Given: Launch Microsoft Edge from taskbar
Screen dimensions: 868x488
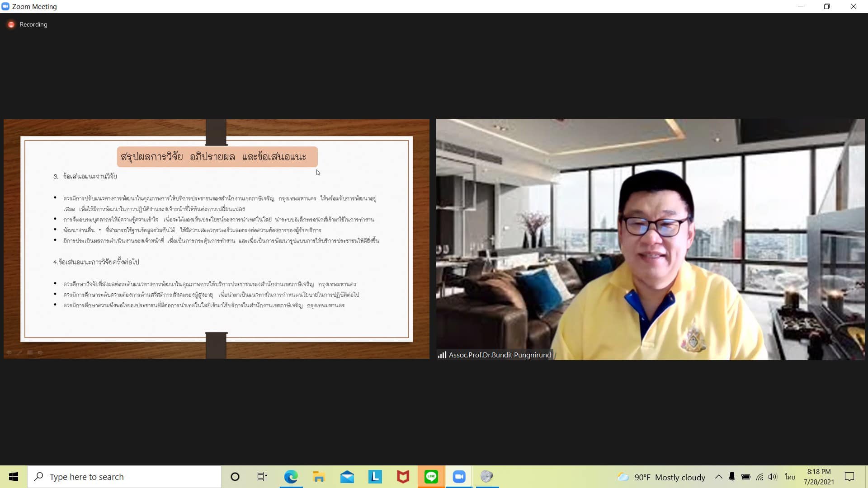Looking at the screenshot, I should tap(291, 477).
